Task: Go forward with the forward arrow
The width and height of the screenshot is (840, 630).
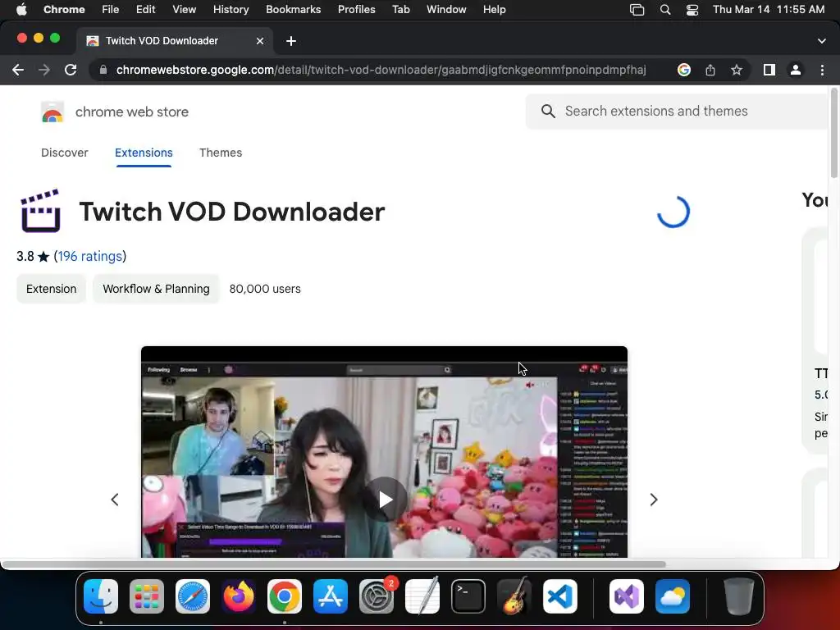Action: 44,70
